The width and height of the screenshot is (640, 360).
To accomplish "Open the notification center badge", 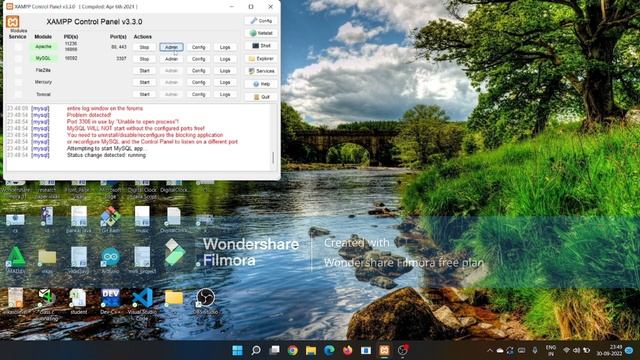I will click(x=629, y=351).
